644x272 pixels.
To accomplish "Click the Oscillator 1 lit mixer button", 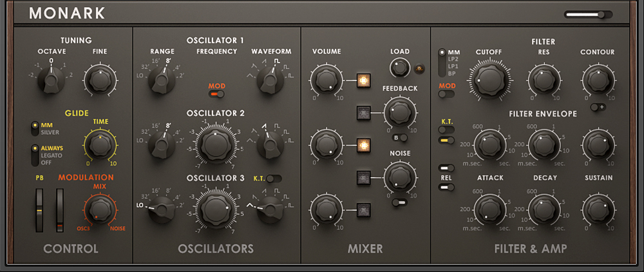I will 365,81.
